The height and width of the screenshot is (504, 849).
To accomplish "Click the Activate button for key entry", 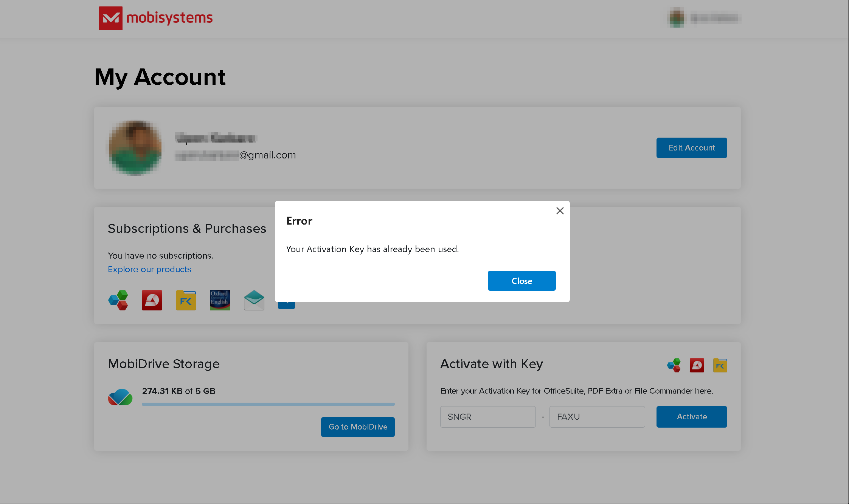I will tap(692, 416).
